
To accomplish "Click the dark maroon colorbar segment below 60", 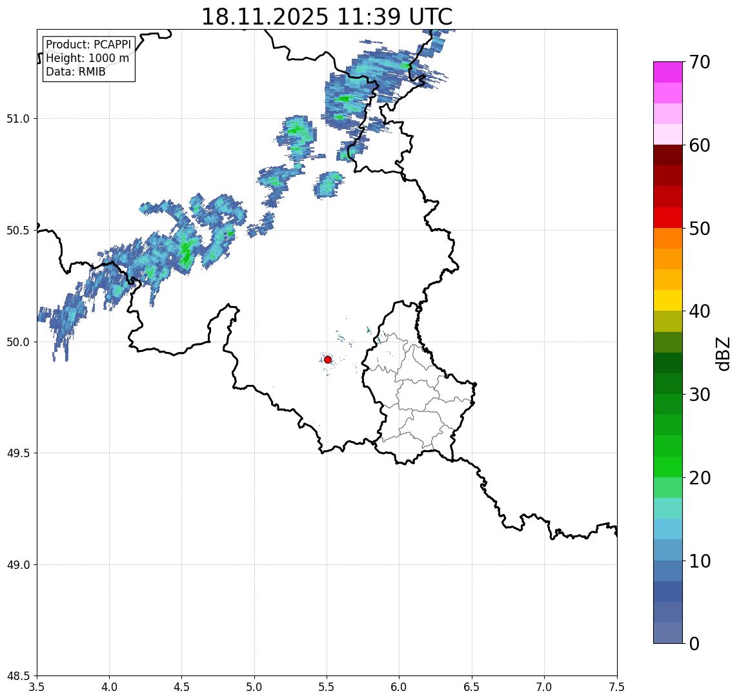I will (x=668, y=155).
